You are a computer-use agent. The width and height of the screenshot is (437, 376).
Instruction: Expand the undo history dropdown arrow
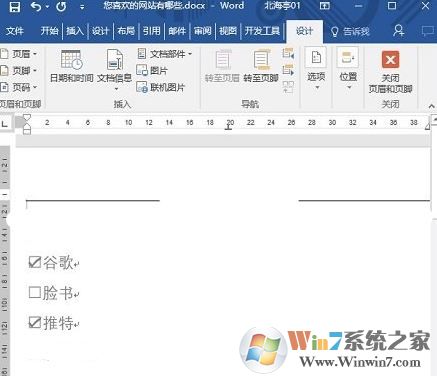(47, 7)
